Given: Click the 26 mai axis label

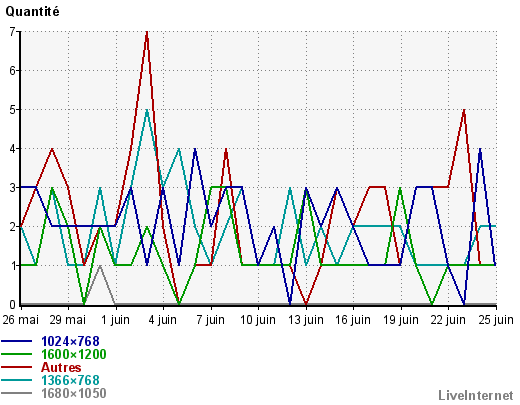Looking at the screenshot, I should click(x=21, y=320).
